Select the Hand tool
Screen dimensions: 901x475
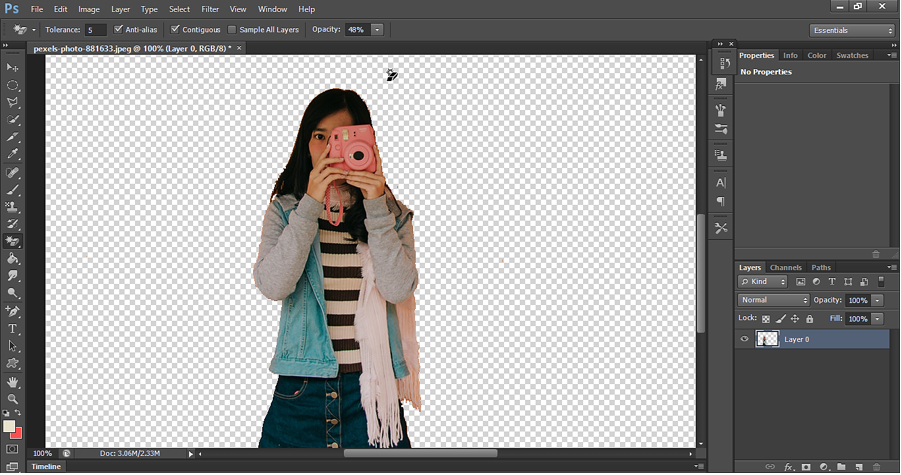click(12, 382)
